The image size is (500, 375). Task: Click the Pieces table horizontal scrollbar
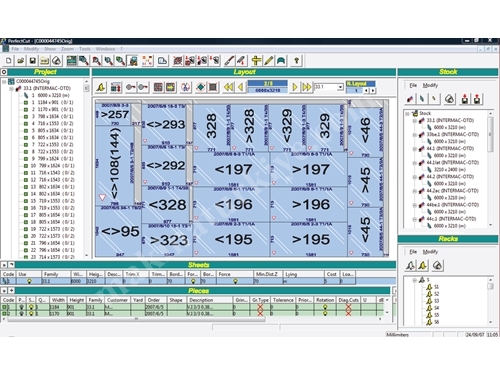tap(136, 319)
